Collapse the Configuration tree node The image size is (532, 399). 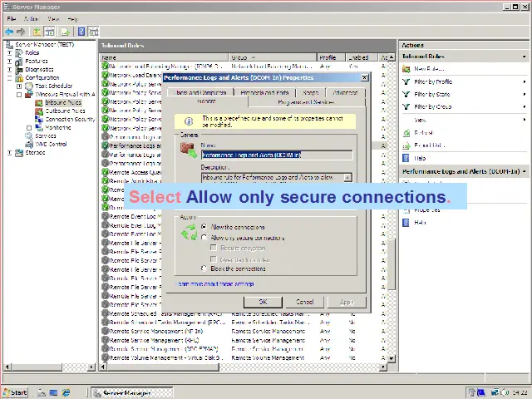(x=9, y=77)
